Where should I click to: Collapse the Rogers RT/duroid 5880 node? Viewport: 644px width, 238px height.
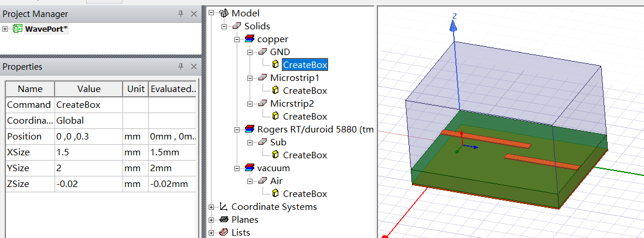coord(237,130)
